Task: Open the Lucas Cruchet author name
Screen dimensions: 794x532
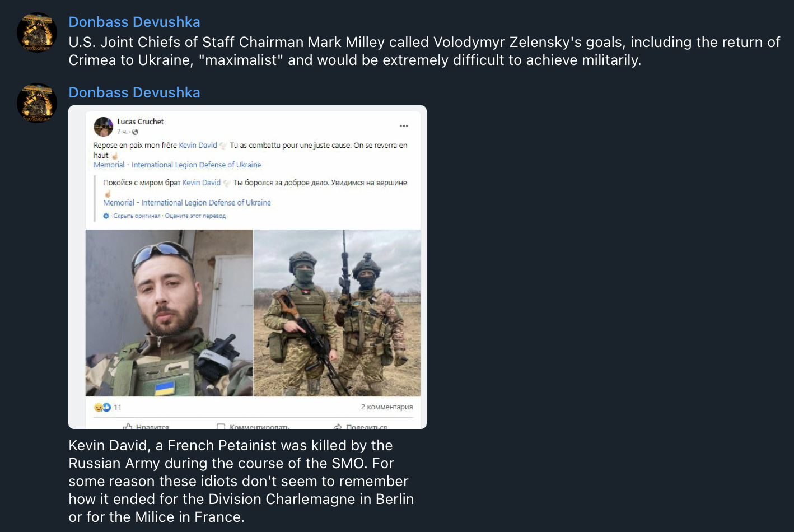Action: (x=141, y=122)
